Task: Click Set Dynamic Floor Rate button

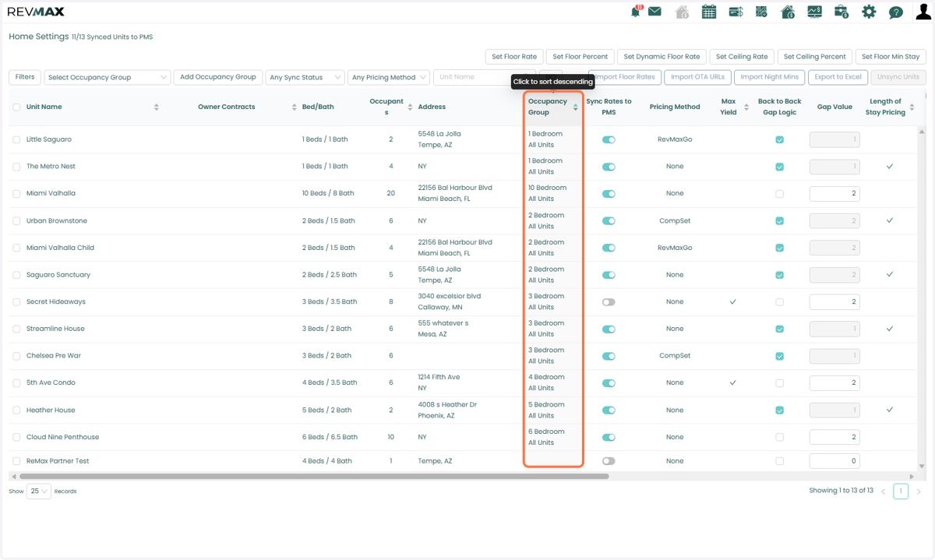Action: tap(662, 57)
